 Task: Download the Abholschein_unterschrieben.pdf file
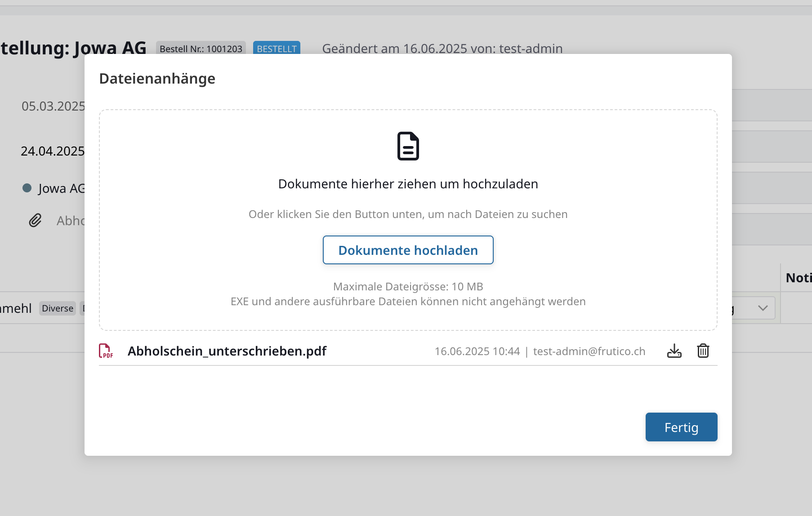tap(674, 351)
